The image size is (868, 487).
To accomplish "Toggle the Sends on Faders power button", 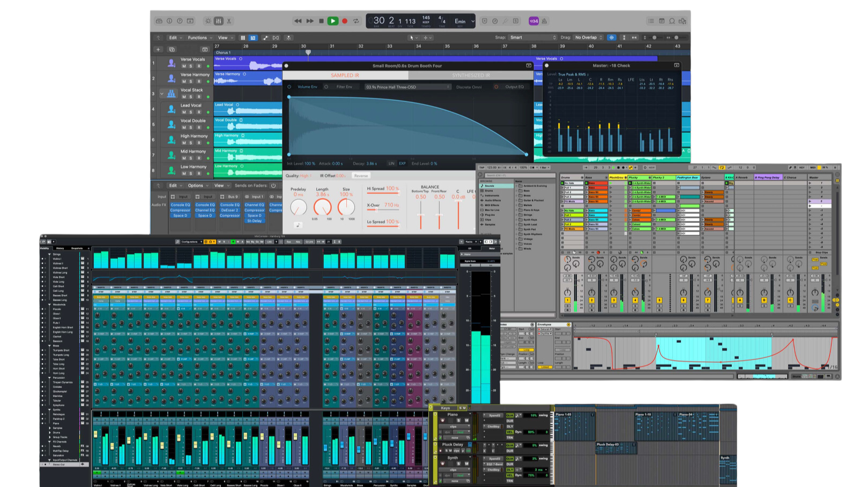I will click(x=273, y=186).
